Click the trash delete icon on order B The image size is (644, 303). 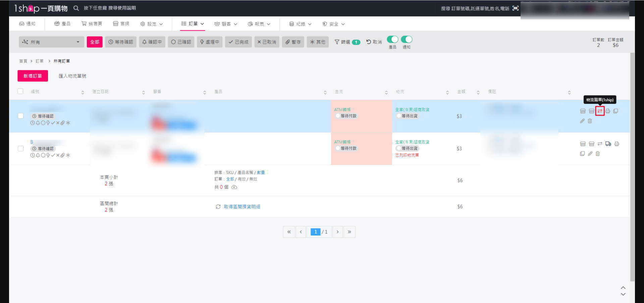coord(598,154)
